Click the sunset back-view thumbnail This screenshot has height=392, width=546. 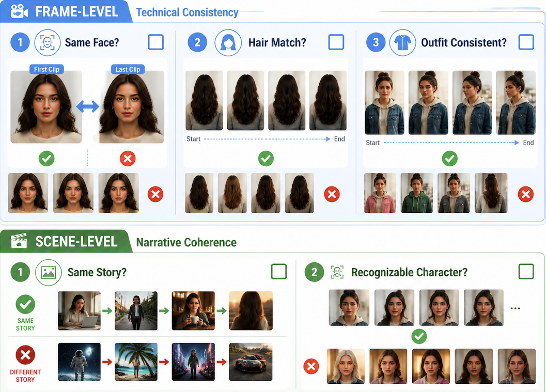(x=251, y=311)
